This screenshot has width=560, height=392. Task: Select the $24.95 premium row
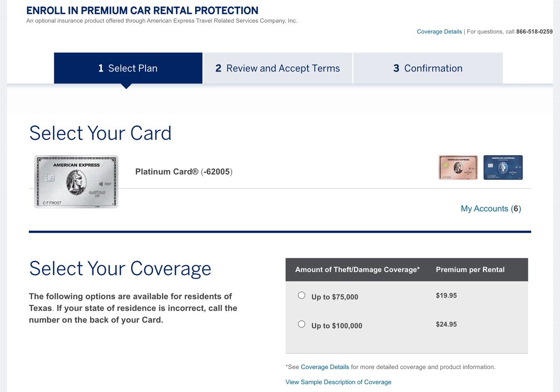coord(446,324)
